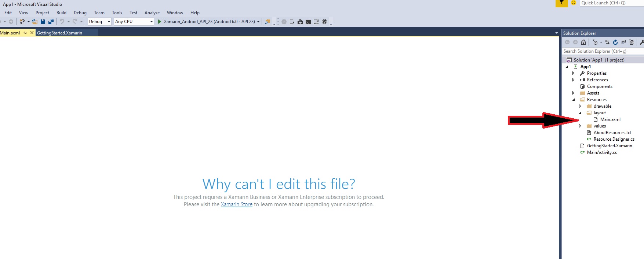Click the round Xamarin toolbar icon

click(324, 22)
